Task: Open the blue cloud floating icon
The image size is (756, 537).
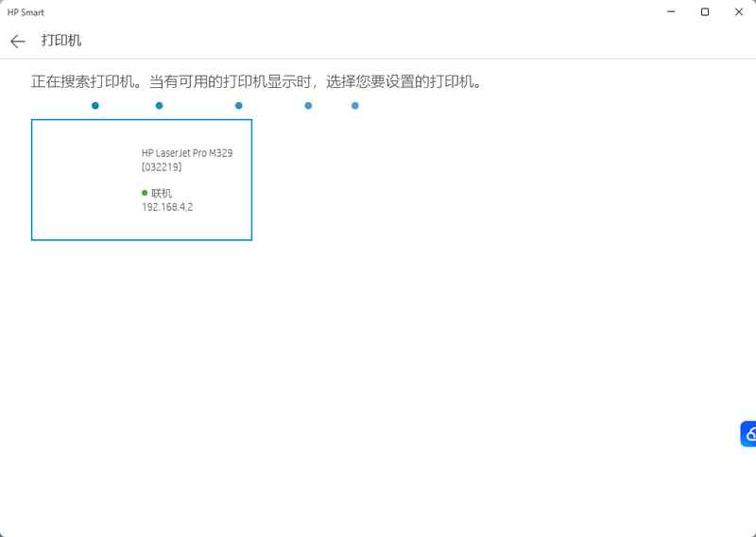Action: point(748,434)
